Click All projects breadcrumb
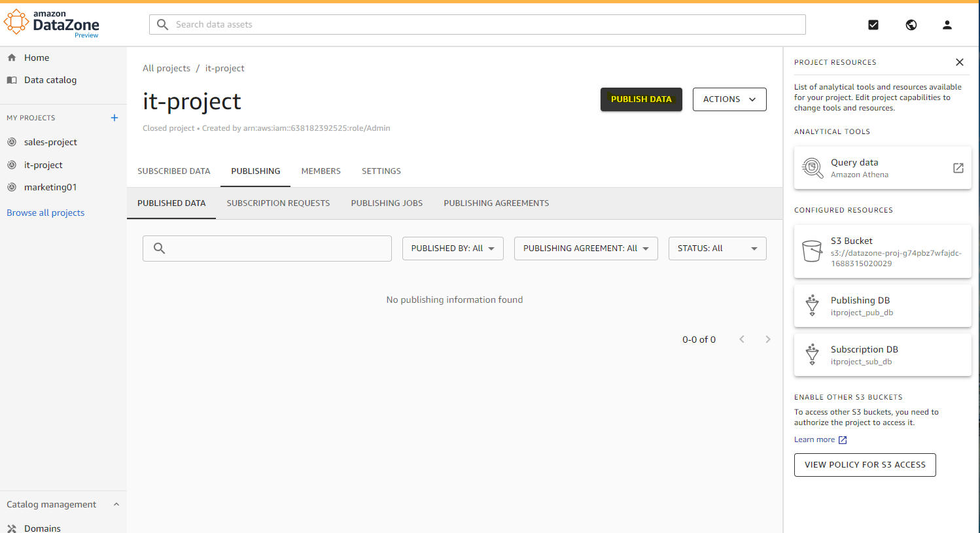Screen dimensions: 980x533 pos(167,68)
